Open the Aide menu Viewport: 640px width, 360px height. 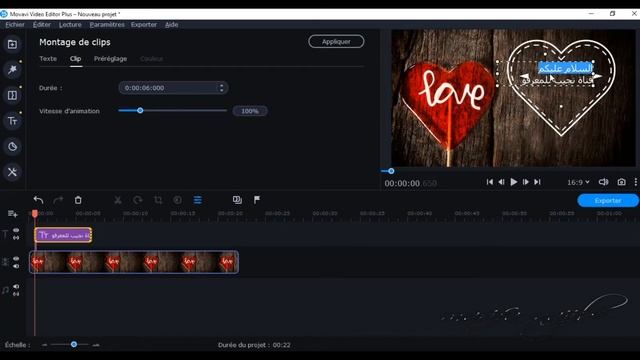click(171, 24)
